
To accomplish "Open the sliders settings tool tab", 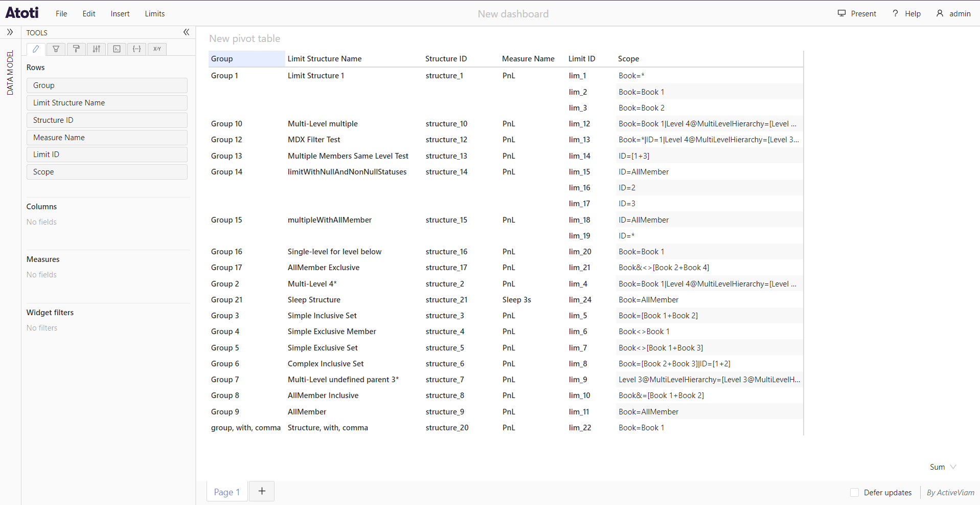I will point(97,49).
